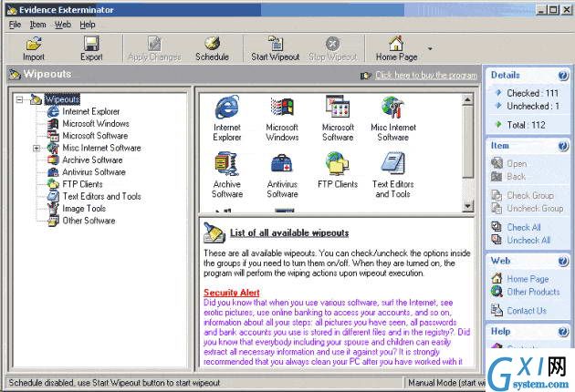Click the Item panel help icon
This screenshot has width=575, height=392.
coord(563,146)
